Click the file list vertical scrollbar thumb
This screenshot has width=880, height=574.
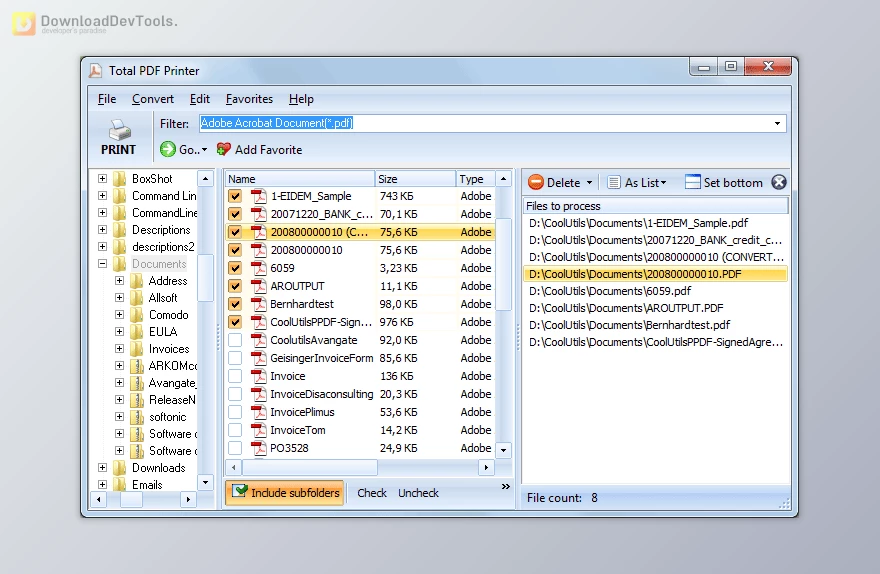[x=503, y=264]
